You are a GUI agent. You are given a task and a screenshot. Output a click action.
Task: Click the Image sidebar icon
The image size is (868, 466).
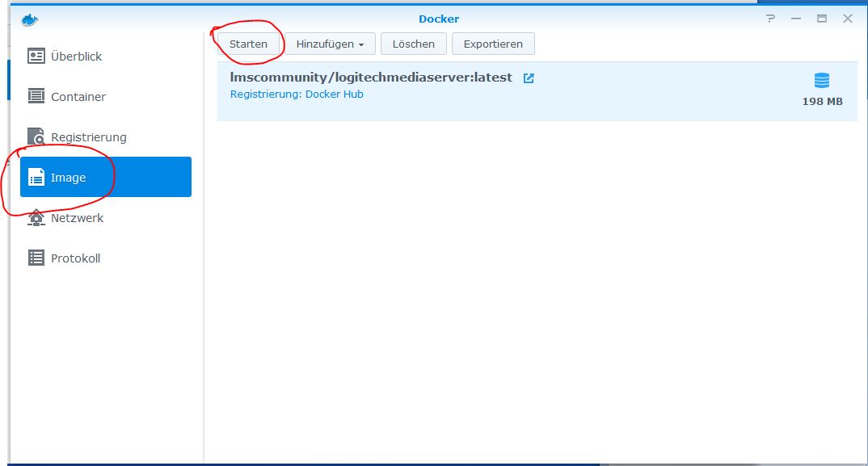36,177
